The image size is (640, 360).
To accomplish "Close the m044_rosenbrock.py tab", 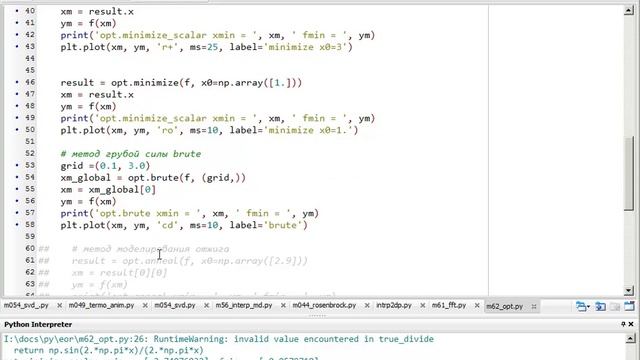I will [x=367, y=305].
